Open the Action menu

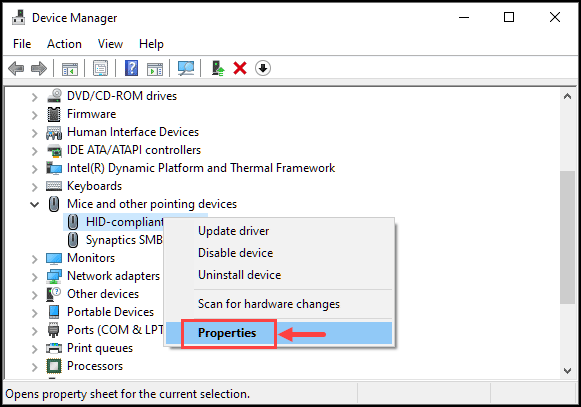(64, 44)
